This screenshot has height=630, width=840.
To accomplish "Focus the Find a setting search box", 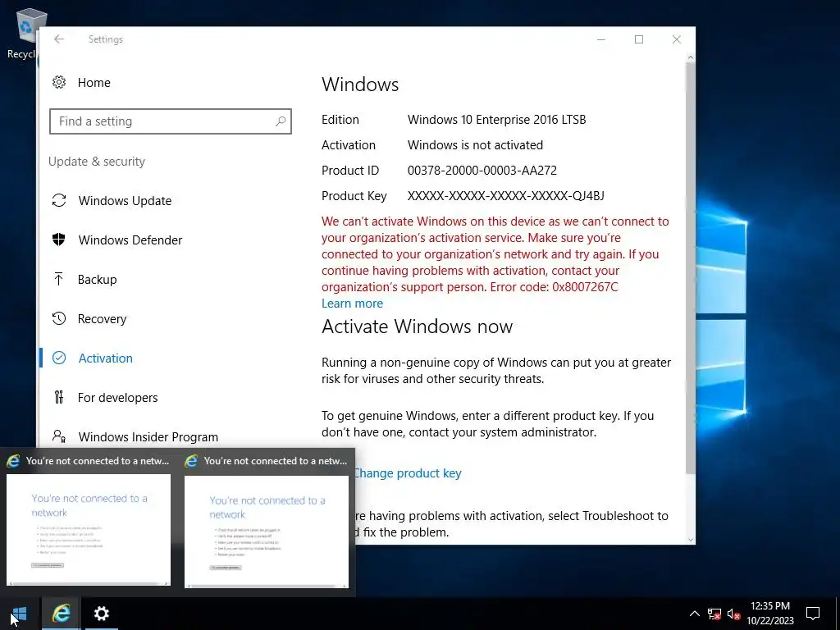I will [x=171, y=121].
